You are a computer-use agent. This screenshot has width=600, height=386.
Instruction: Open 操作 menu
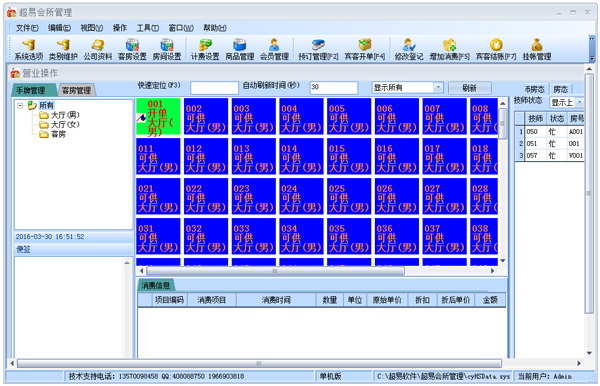tap(120, 28)
